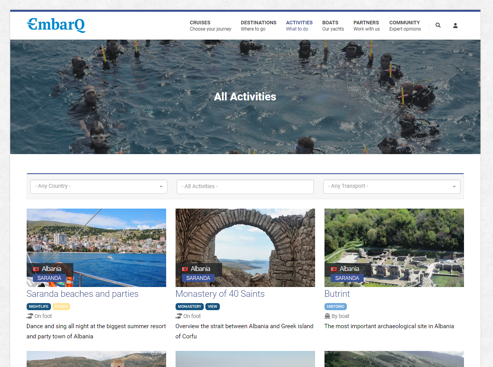The height and width of the screenshot is (367, 493).
Task: Click the On foot icon under Monastery
Action: click(179, 316)
